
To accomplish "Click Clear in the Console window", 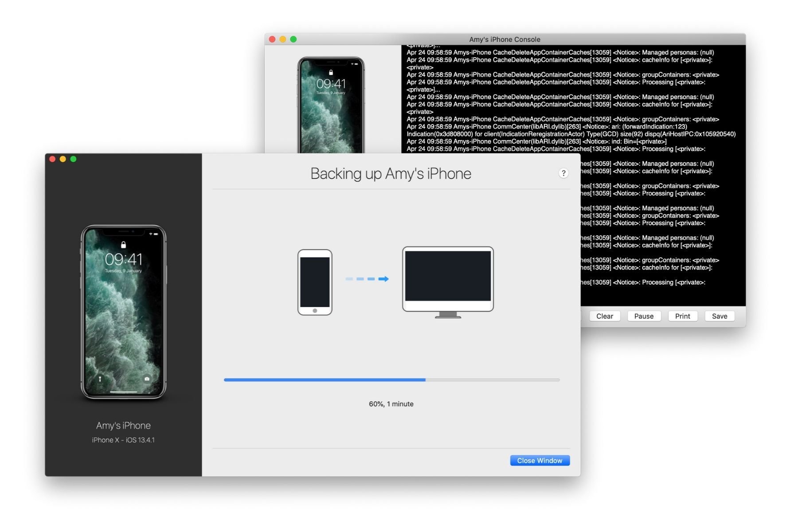I will click(605, 316).
